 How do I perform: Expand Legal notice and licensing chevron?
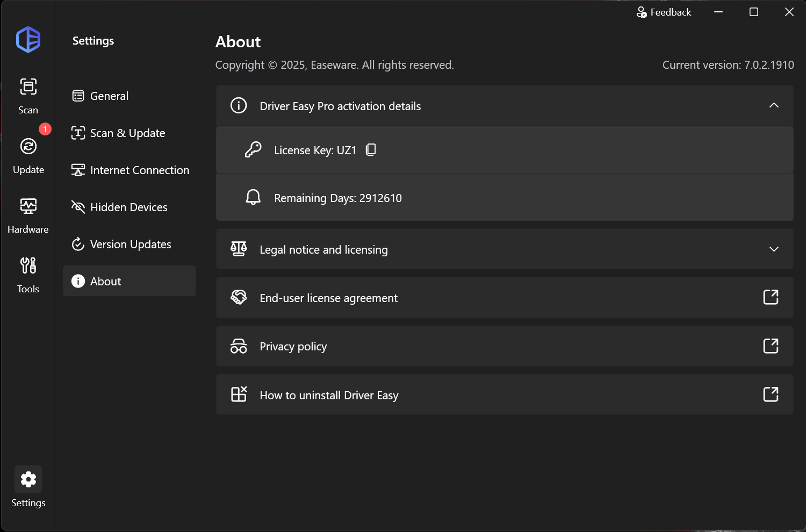(x=774, y=249)
